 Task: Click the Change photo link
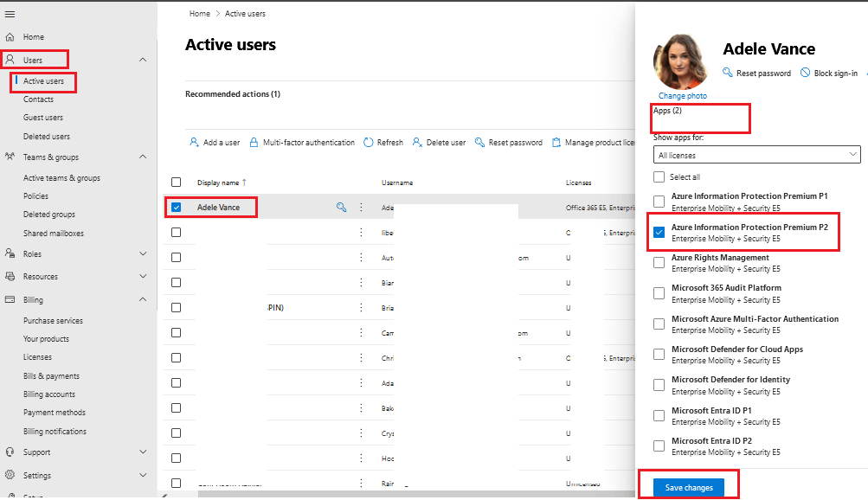[683, 96]
